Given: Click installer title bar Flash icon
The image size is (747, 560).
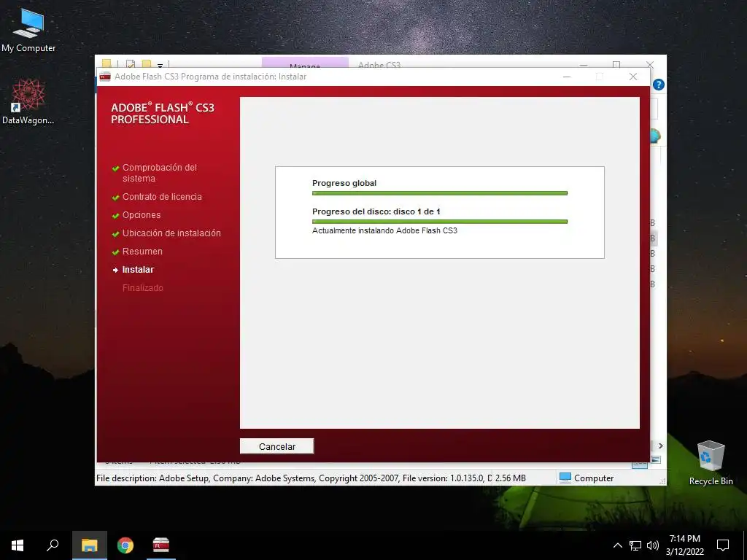Looking at the screenshot, I should click(105, 77).
